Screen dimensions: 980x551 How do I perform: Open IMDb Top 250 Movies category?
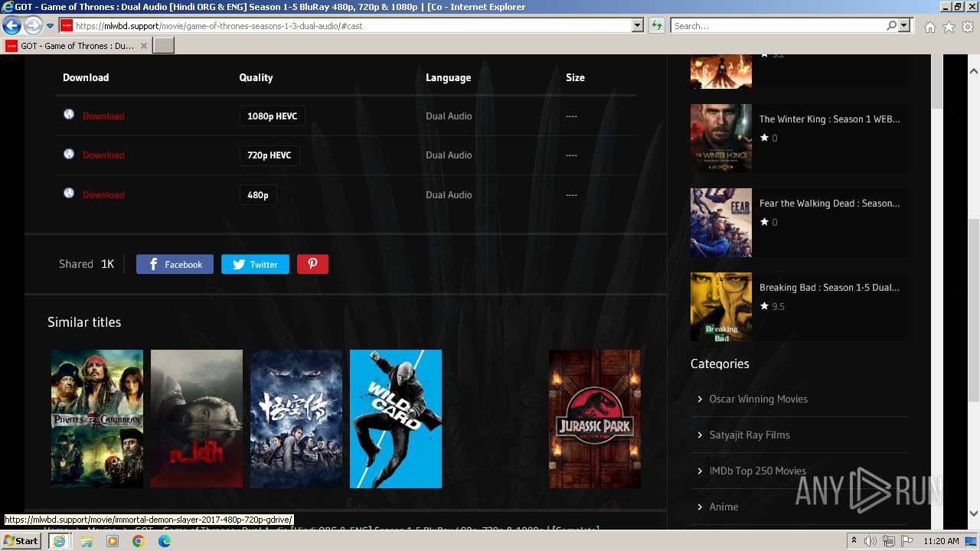pyautogui.click(x=757, y=471)
